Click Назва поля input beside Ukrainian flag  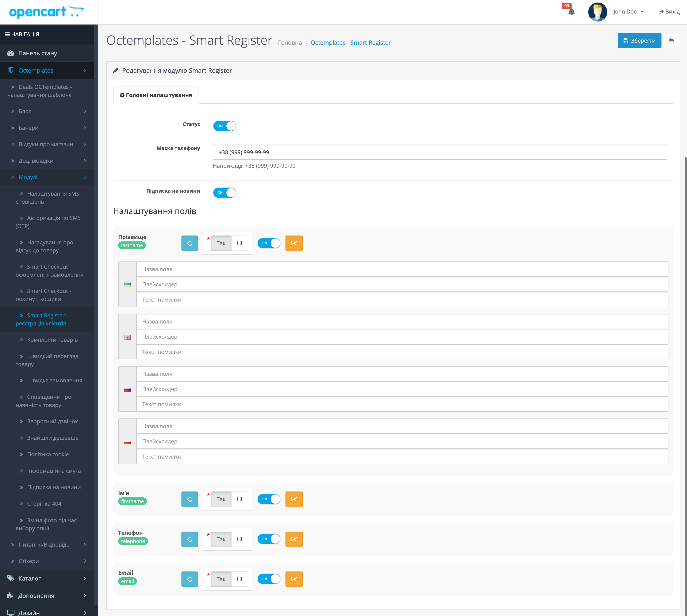pos(402,269)
